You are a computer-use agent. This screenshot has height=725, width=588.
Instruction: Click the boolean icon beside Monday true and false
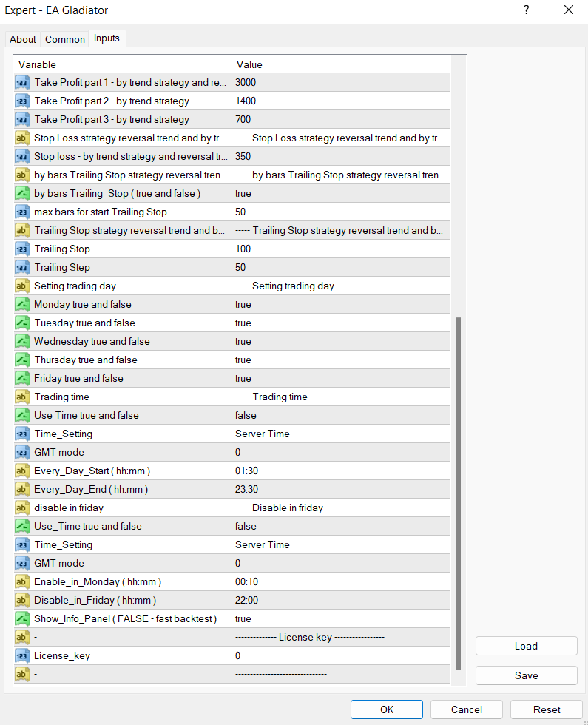[x=22, y=304]
